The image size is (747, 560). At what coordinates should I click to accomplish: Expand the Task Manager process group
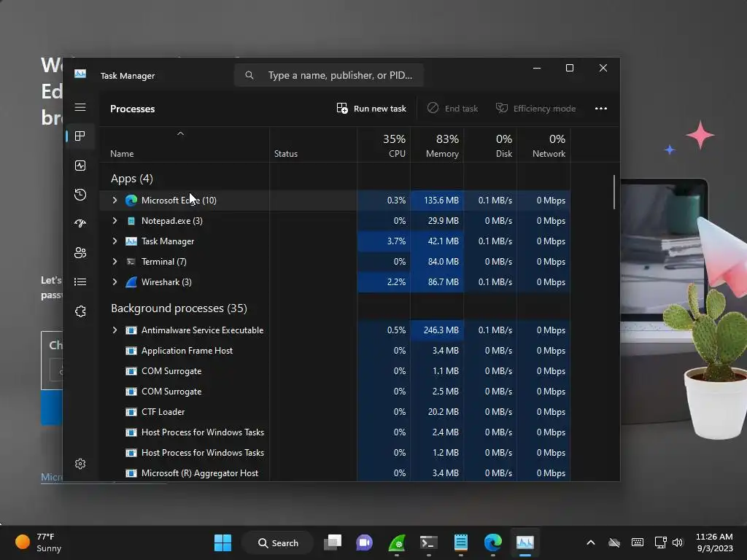115,241
